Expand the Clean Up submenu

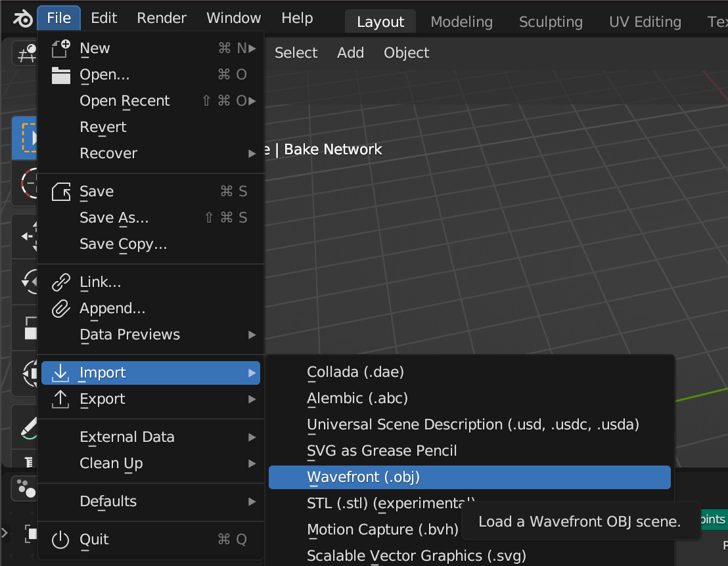pos(150,464)
